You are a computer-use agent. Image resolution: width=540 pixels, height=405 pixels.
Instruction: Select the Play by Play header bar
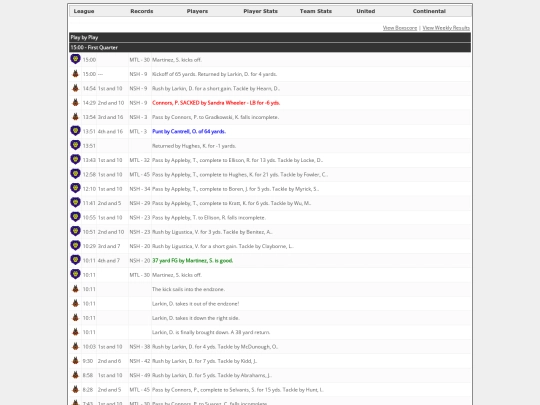[270, 37]
